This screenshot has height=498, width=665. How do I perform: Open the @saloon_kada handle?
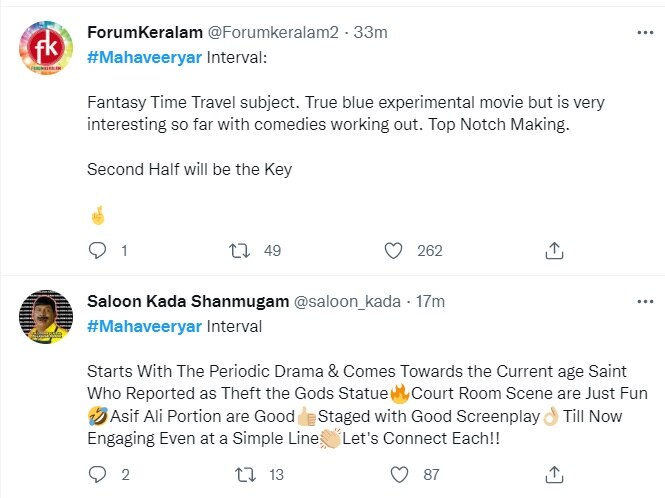coord(347,301)
